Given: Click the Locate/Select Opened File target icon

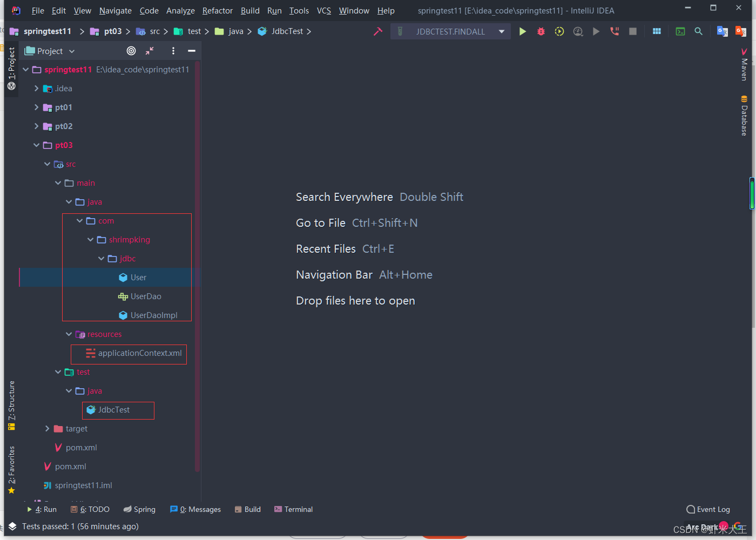Looking at the screenshot, I should point(131,51).
